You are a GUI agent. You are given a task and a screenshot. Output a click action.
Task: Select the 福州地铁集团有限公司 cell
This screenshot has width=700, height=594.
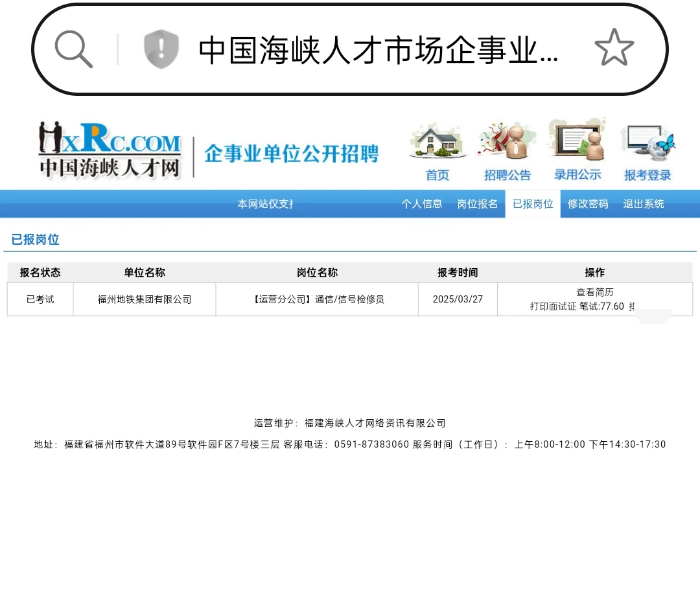pyautogui.click(x=145, y=299)
